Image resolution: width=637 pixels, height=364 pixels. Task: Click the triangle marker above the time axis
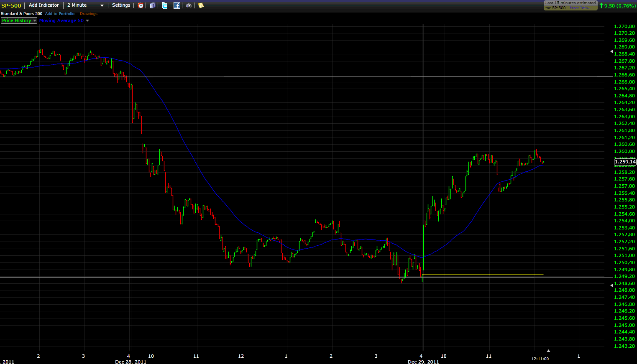point(548,351)
